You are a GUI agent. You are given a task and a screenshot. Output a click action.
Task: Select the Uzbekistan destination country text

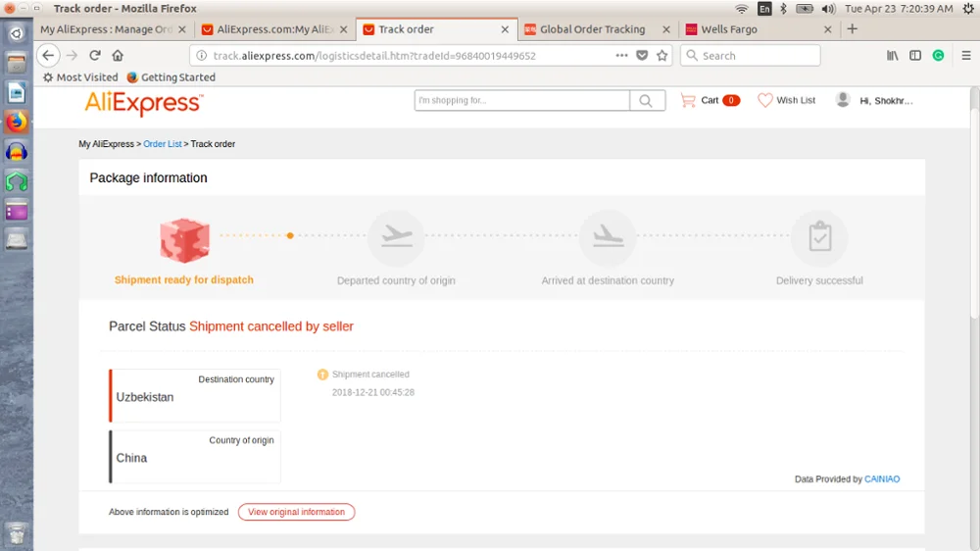point(145,397)
